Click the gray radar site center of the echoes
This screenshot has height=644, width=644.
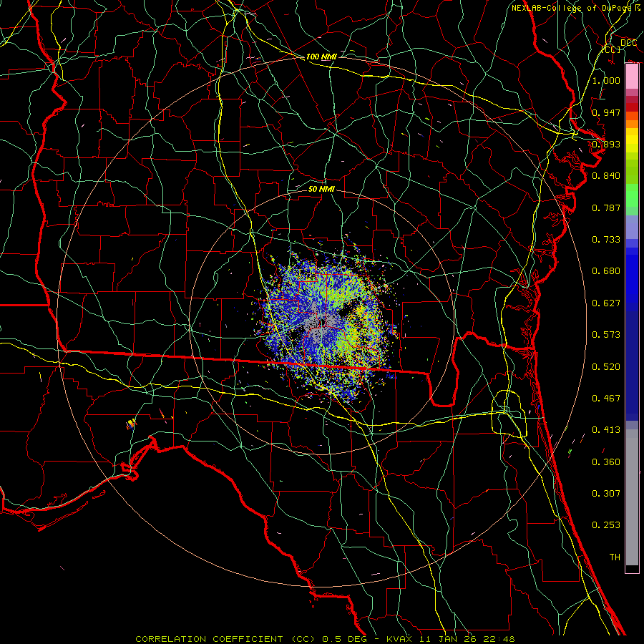321,322
